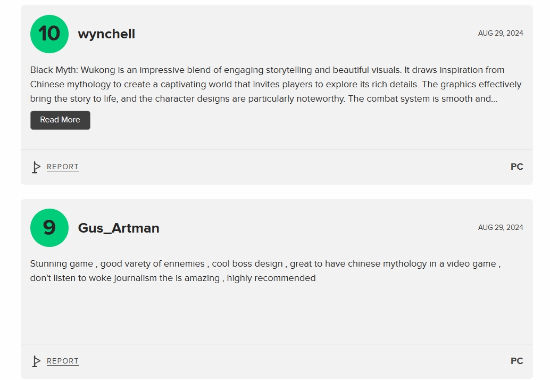The image size is (550, 380).
Task: Click the flag icon in wynchell's review
Action: (36, 167)
